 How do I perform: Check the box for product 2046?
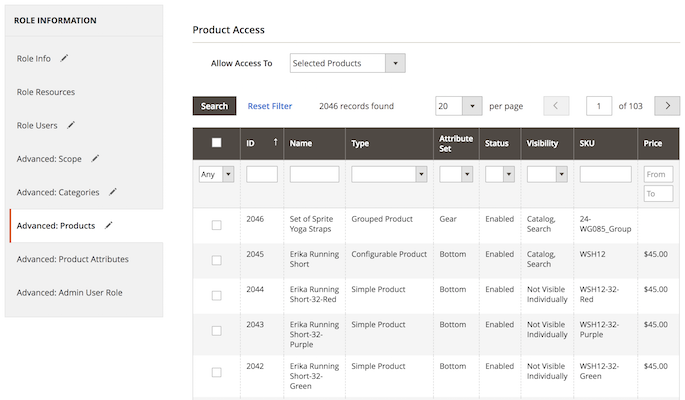tap(216, 225)
